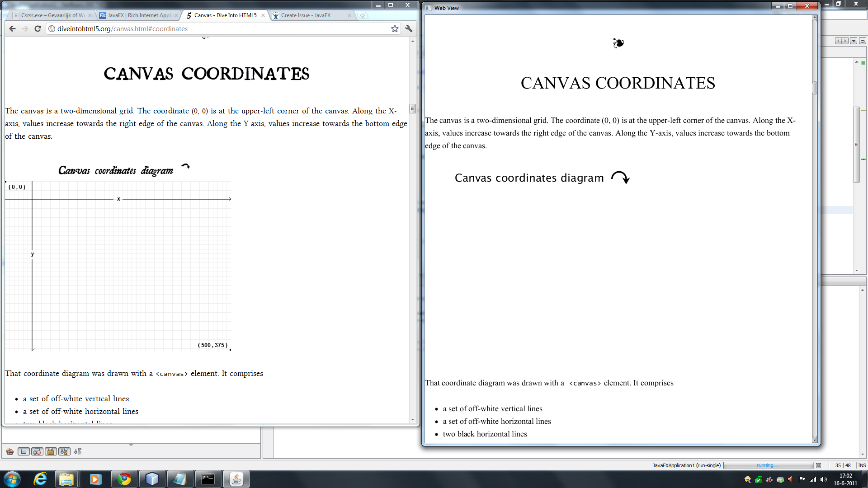Click the diveintohtml5.org address bar
868x488 pixels.
click(x=217, y=28)
